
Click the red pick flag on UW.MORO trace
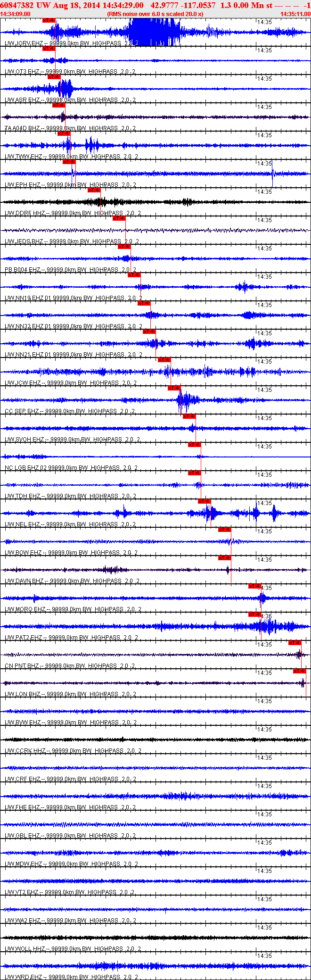[x=255, y=586]
